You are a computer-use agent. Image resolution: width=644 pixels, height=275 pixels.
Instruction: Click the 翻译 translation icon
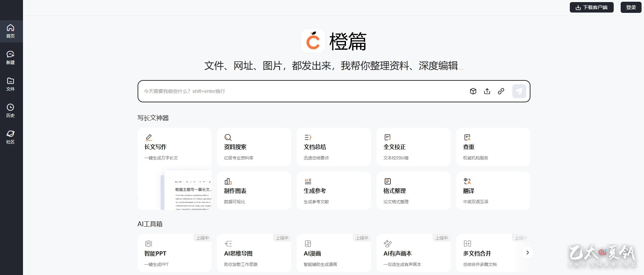tap(467, 181)
